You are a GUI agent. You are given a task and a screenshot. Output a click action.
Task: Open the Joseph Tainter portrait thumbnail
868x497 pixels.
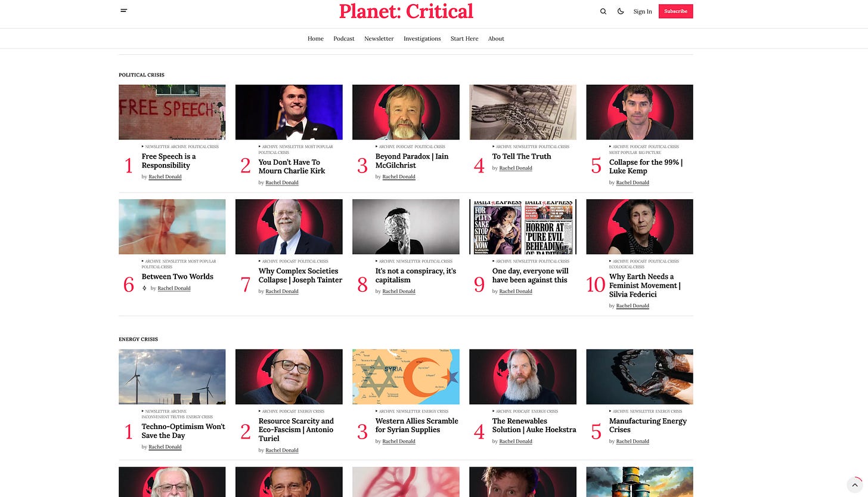[289, 227]
